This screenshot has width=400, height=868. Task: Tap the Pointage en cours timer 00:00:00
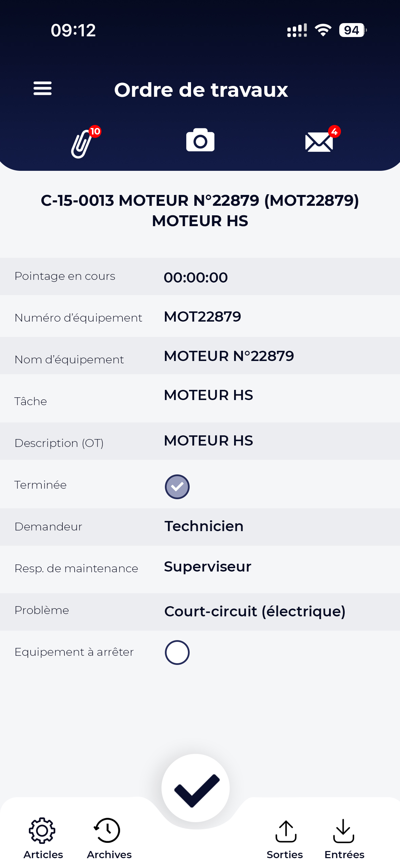[196, 277]
